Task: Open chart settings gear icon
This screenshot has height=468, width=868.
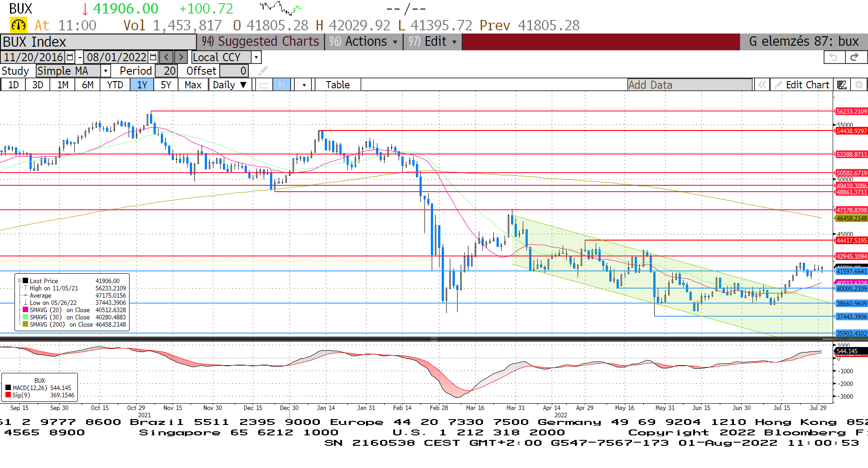Action: [x=858, y=85]
